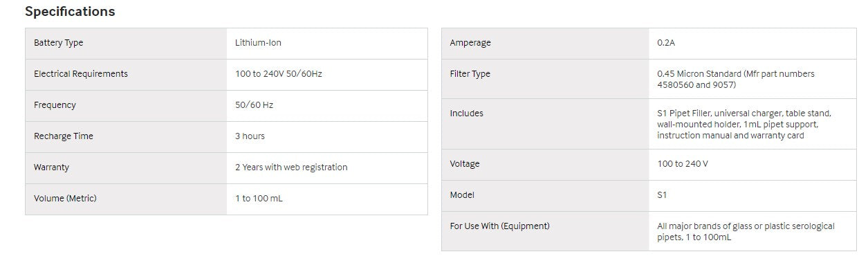The width and height of the screenshot is (868, 263).
Task: Select the Electrical Requirements label
Action: point(81,74)
